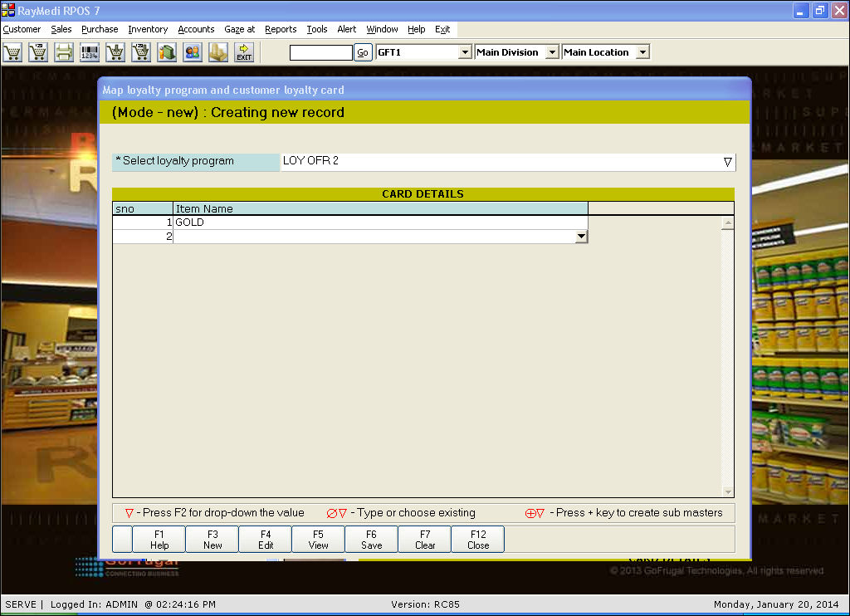Image resolution: width=850 pixels, height=616 pixels.
Task: Click the printer toolbar icon
Action: 64,52
